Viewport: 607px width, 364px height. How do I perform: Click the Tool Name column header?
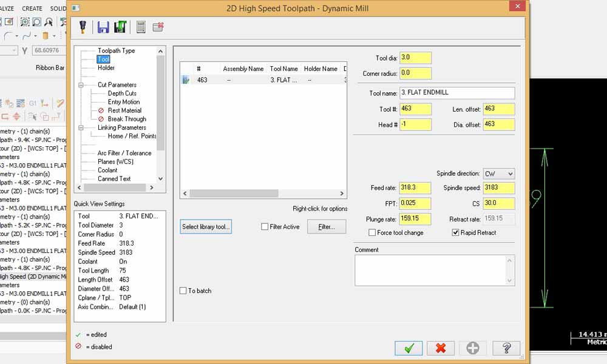283,69
